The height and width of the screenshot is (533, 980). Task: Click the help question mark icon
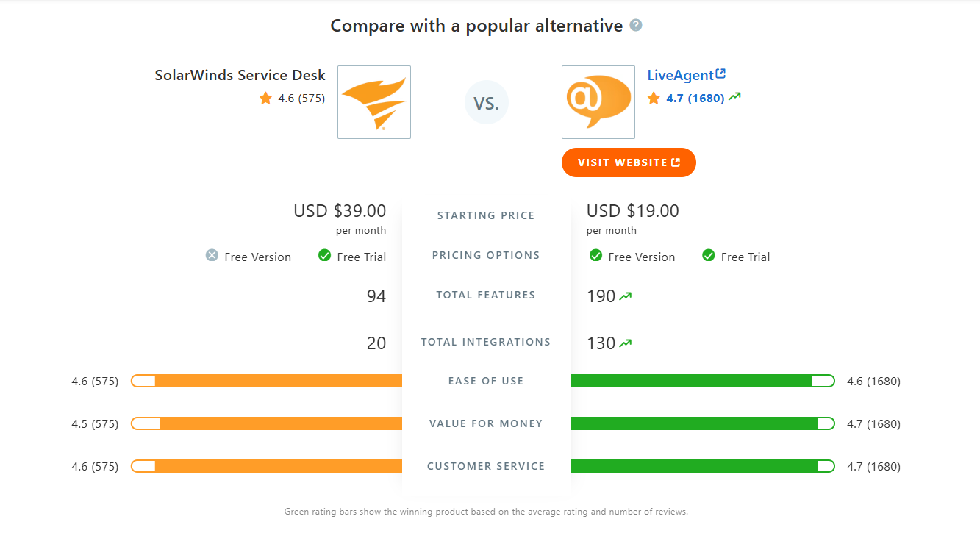(x=635, y=24)
